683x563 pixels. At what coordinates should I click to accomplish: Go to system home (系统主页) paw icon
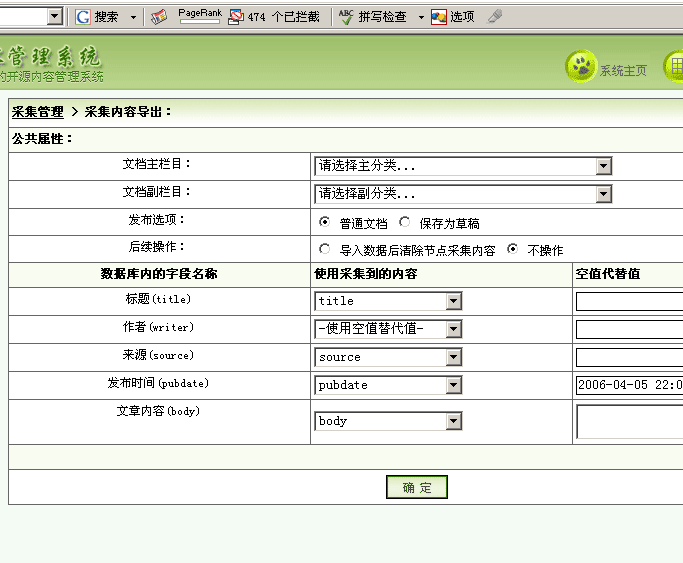point(581,68)
